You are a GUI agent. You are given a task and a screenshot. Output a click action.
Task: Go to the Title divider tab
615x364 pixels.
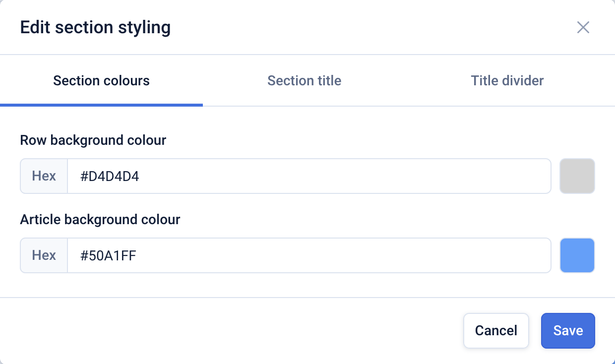pos(507,81)
